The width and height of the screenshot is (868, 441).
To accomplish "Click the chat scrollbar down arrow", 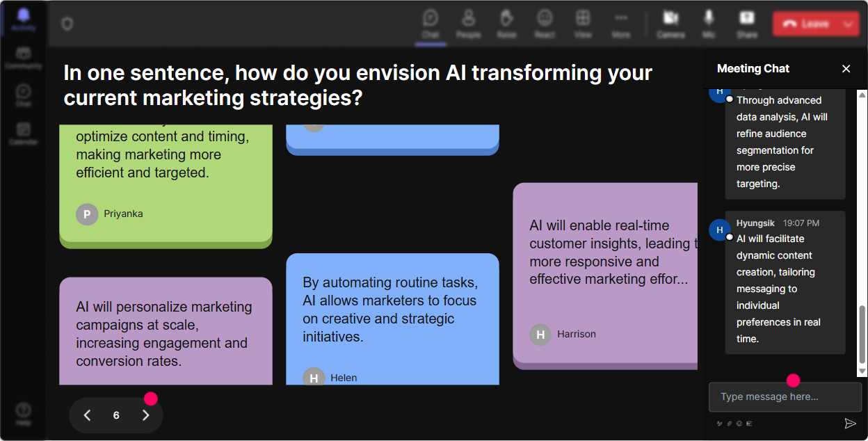I will click(862, 372).
